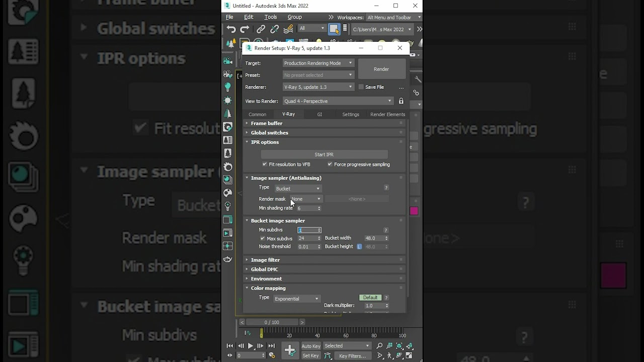Toggle the Auto Key button
Screen dimensions: 644x362
click(x=311, y=346)
